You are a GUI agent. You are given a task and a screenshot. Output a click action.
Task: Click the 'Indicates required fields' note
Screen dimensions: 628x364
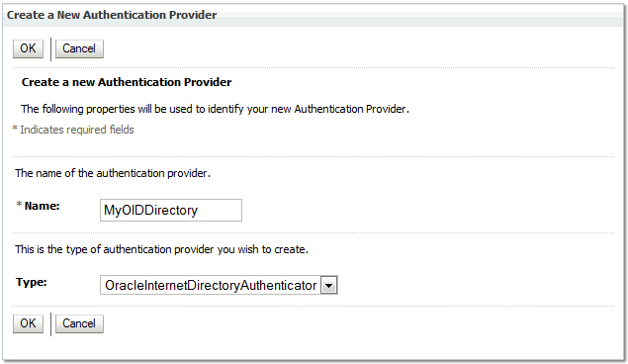(x=77, y=130)
